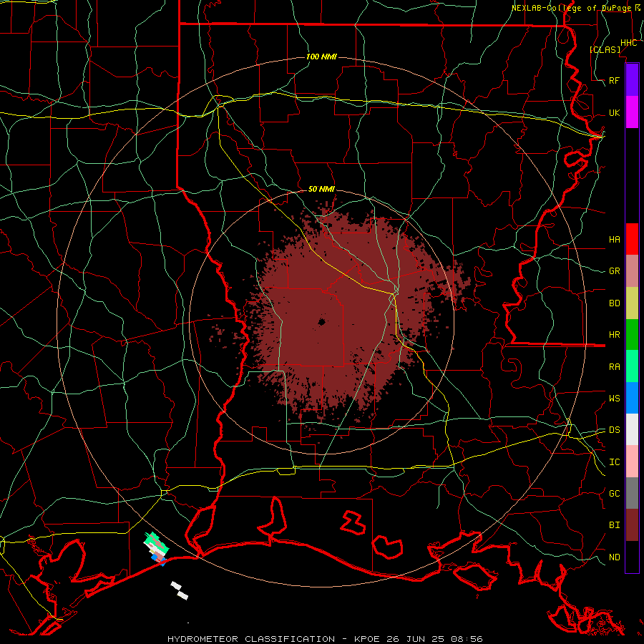
Task: Click the "KPOE" station identifier in the caption
Action: (x=364, y=639)
